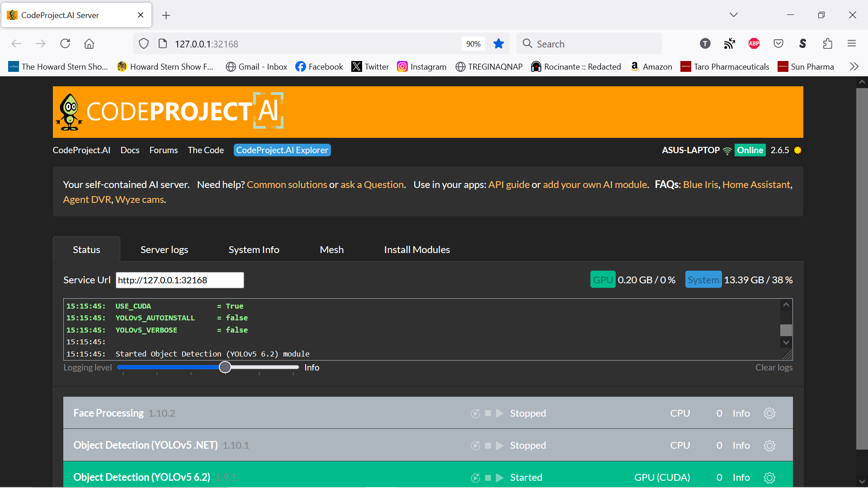Open the Agent DVR FAQ link
868x488 pixels.
click(x=87, y=199)
